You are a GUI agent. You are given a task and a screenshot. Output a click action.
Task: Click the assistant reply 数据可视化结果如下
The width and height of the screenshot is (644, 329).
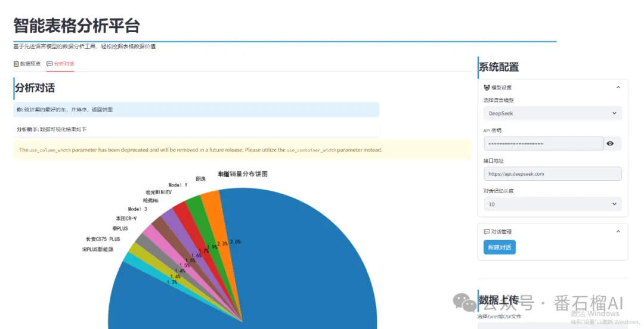196,129
